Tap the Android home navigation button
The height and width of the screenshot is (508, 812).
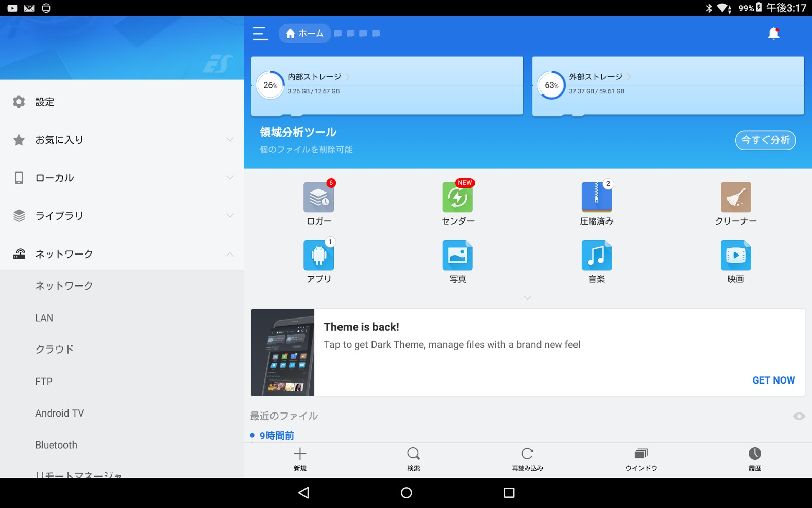407,493
